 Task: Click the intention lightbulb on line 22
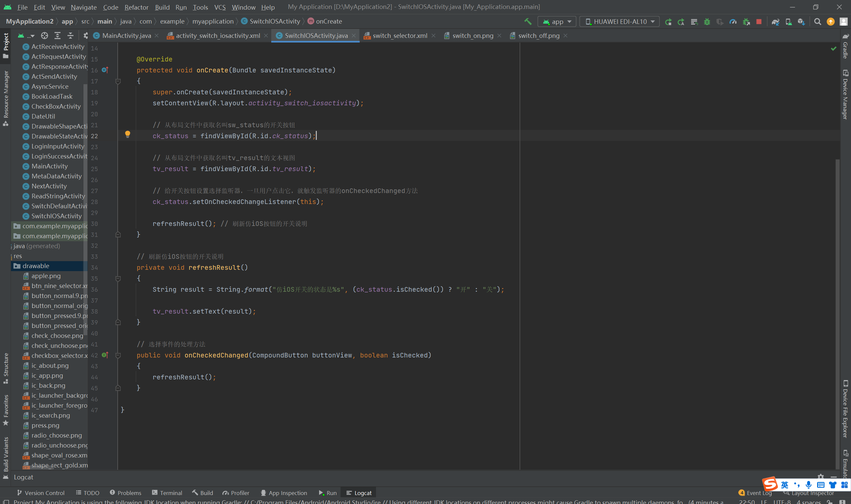tap(127, 134)
